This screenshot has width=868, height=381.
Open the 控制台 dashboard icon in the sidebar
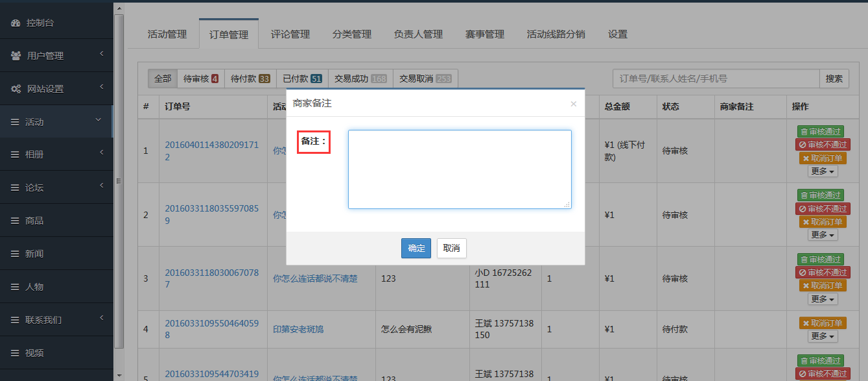click(x=16, y=23)
